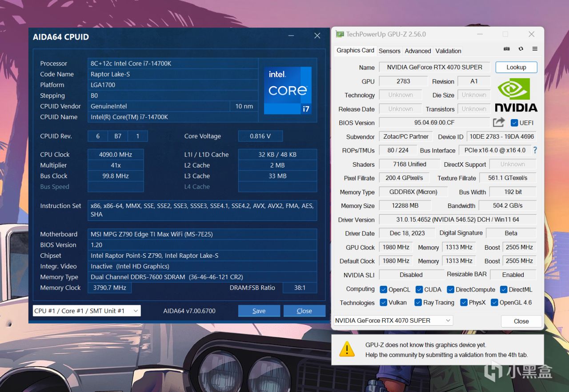Take a GPU-Z screenshot with the camera icon
The image size is (569, 392).
click(x=506, y=48)
